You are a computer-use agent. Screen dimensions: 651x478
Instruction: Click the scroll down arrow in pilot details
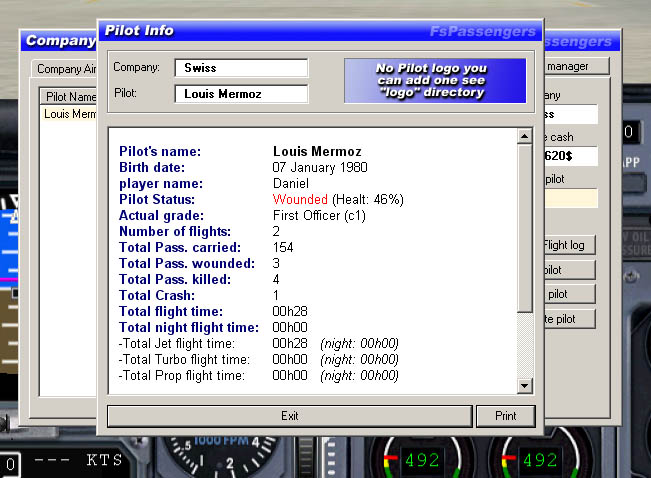pos(525,386)
